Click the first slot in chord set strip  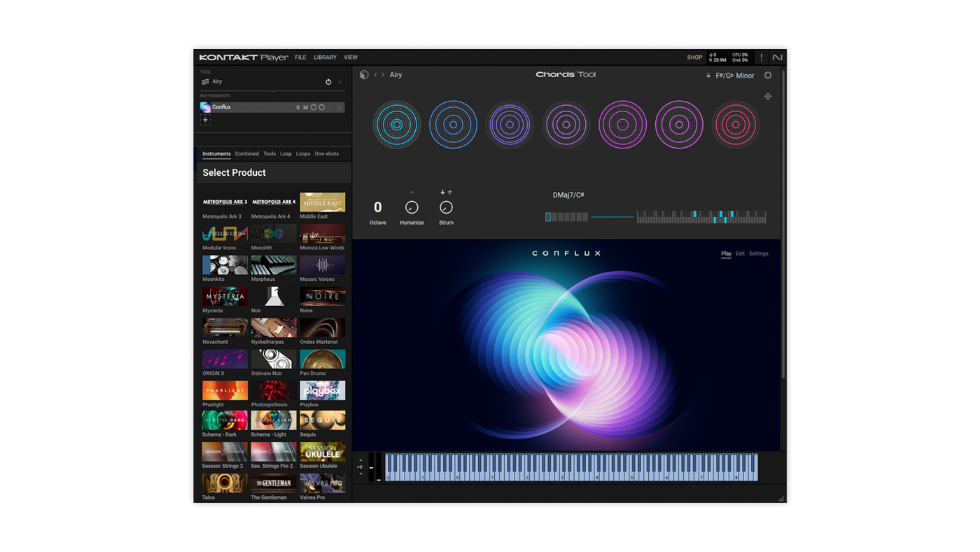[x=548, y=217]
